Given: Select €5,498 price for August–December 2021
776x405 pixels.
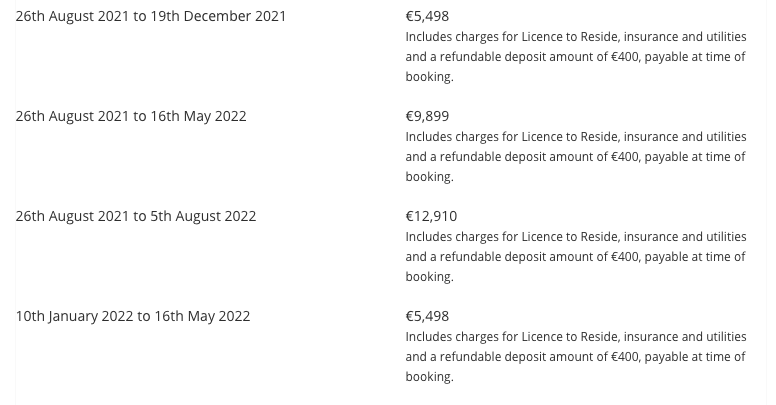Looking at the screenshot, I should pos(427,16).
